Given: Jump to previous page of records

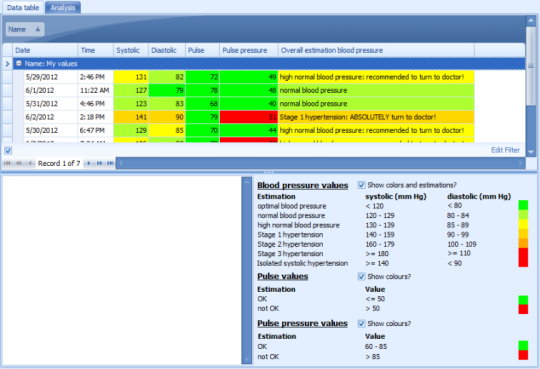Looking at the screenshot, I should [19, 163].
